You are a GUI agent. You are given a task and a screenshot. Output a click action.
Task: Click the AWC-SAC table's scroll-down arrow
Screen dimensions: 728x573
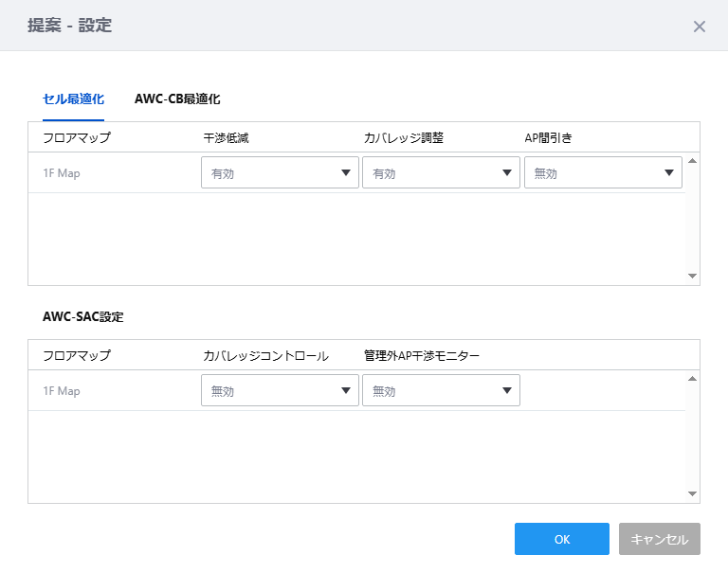tap(692, 493)
